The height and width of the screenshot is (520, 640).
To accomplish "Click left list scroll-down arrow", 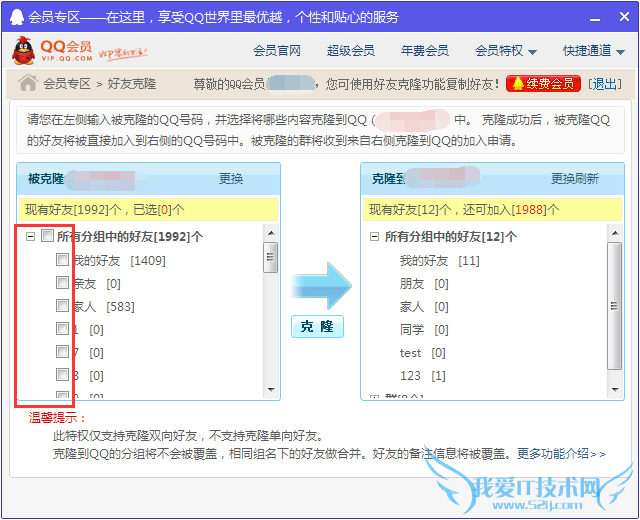I will (x=271, y=390).
